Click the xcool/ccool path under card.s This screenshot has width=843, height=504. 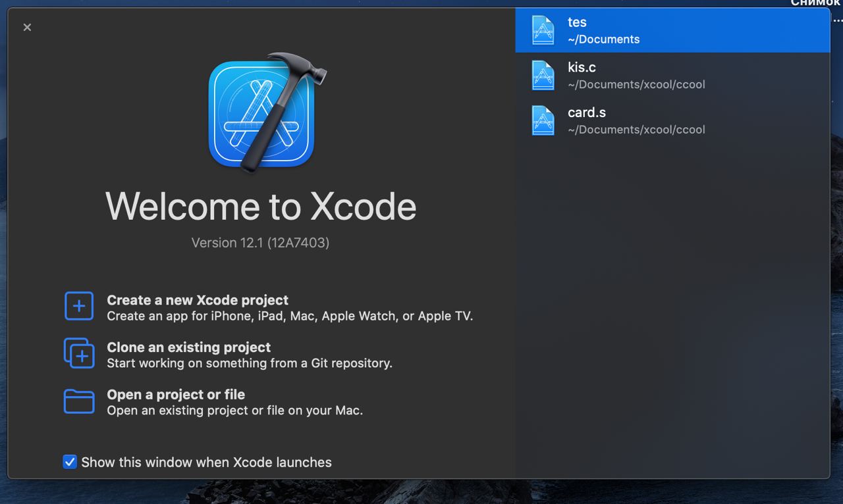pyautogui.click(x=636, y=130)
